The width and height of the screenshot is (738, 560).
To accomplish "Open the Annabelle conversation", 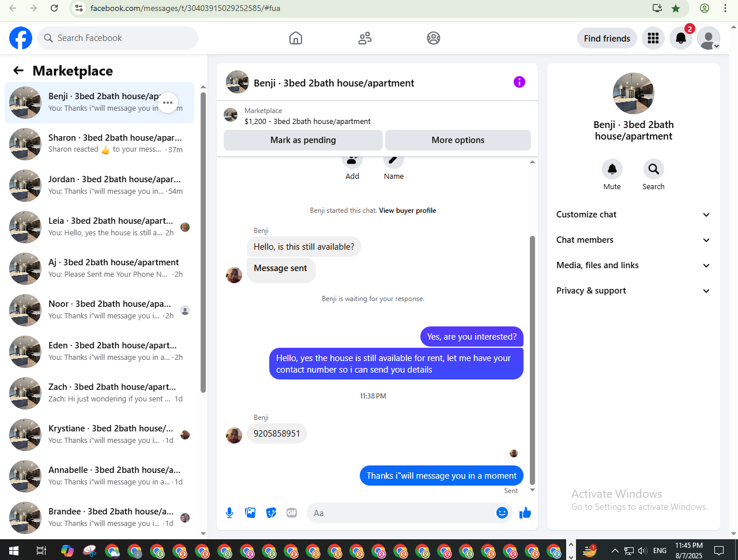I will pos(100,476).
